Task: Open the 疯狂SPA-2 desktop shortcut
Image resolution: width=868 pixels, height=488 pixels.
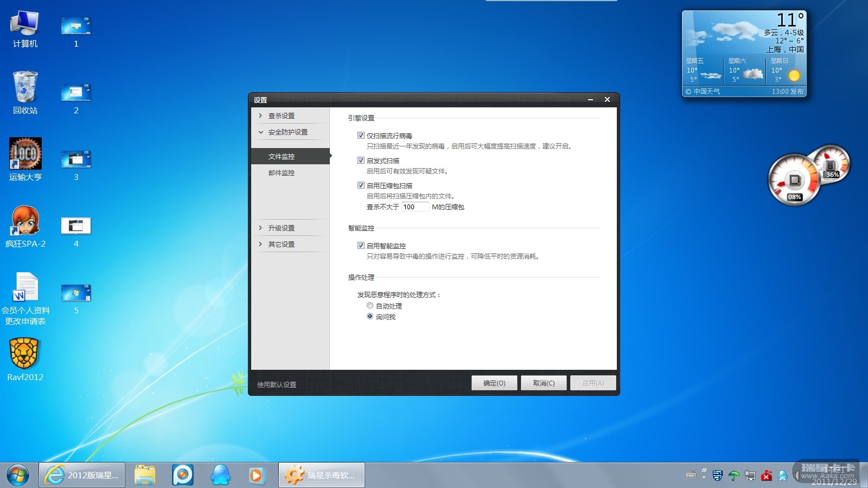Action: click(25, 221)
